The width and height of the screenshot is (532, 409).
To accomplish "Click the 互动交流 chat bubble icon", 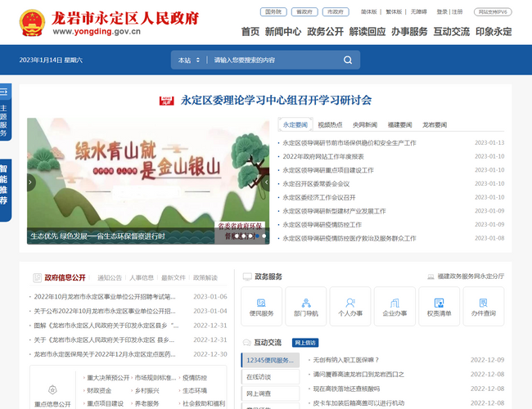I will pos(247,343).
